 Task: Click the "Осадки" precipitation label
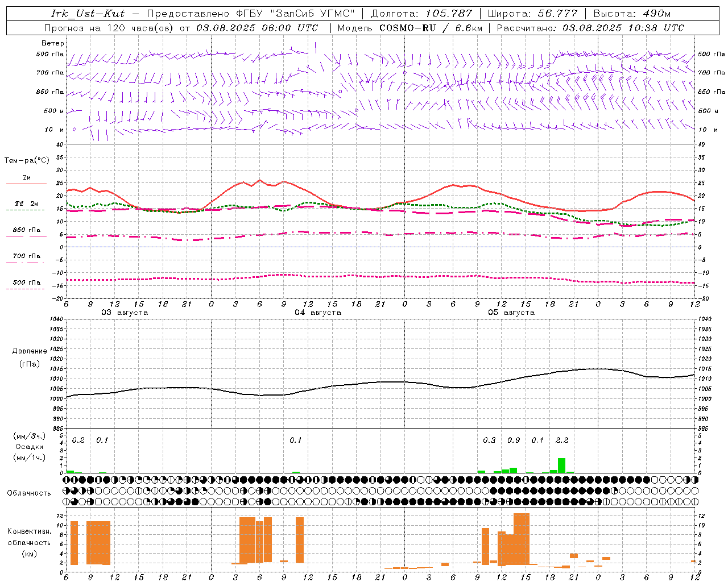[30, 447]
